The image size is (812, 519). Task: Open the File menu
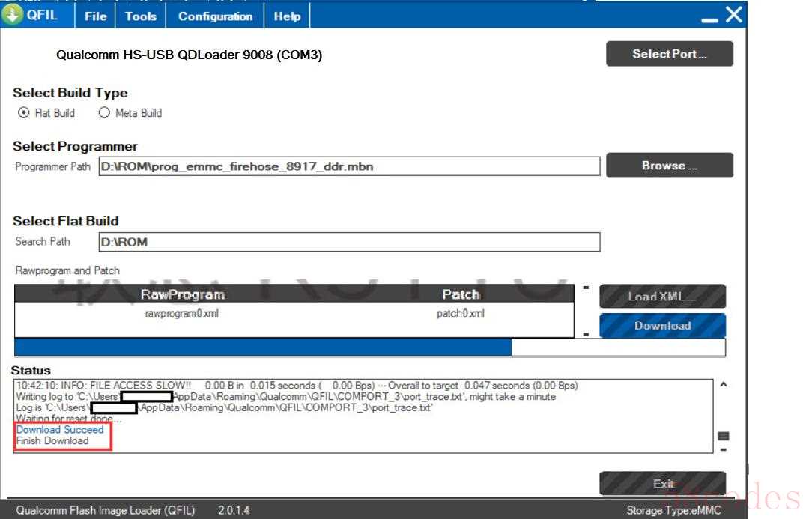pyautogui.click(x=95, y=16)
